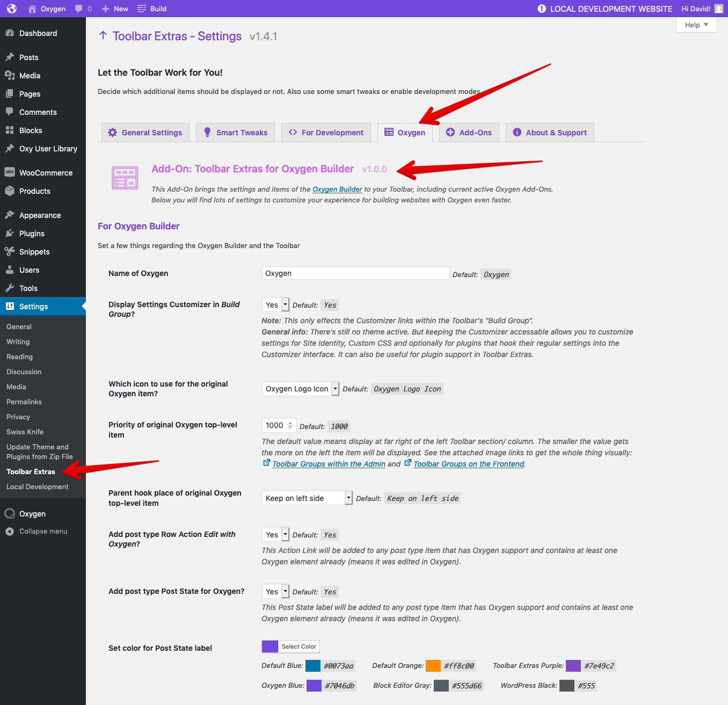
Task: Open the Permalinks settings submenu item
Action: [24, 402]
